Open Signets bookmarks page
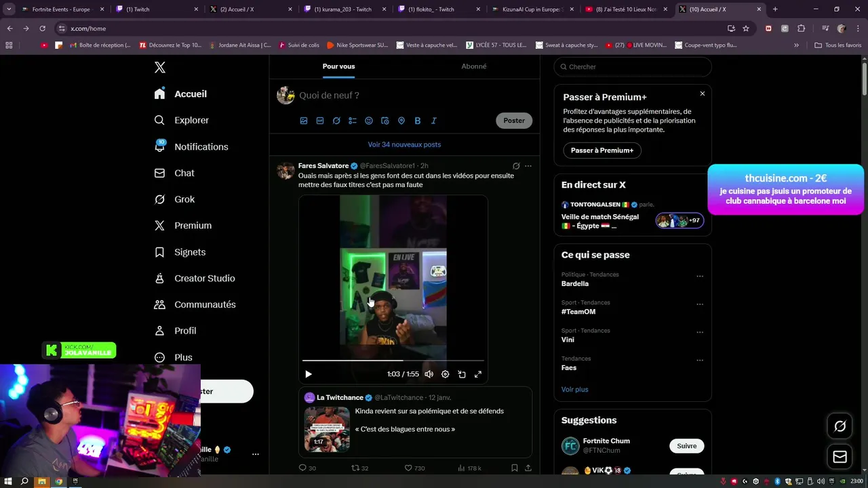Image resolution: width=868 pixels, height=488 pixels. coord(180,252)
